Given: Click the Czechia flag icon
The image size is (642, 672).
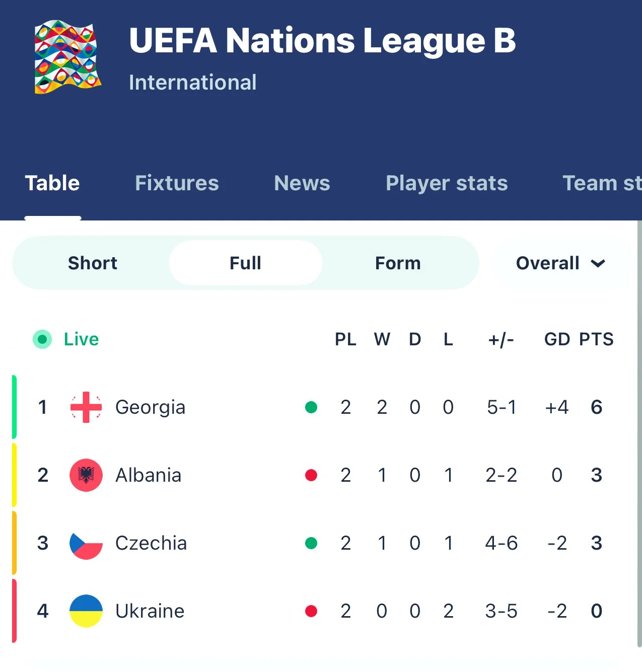Looking at the screenshot, I should [86, 543].
